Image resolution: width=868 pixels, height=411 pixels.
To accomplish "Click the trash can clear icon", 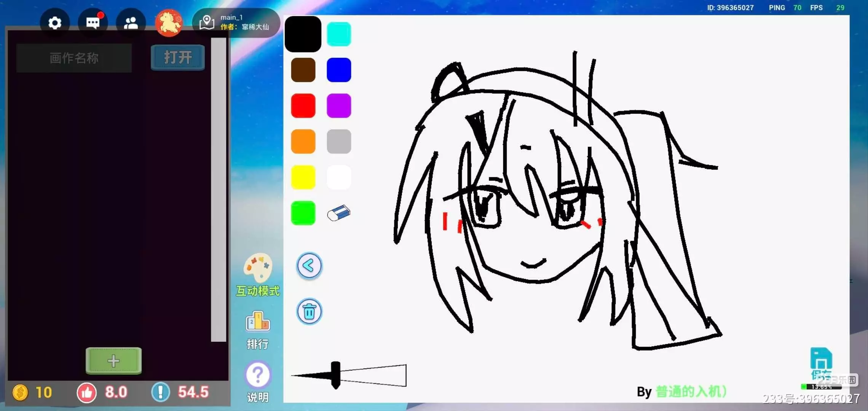I will coord(309,312).
